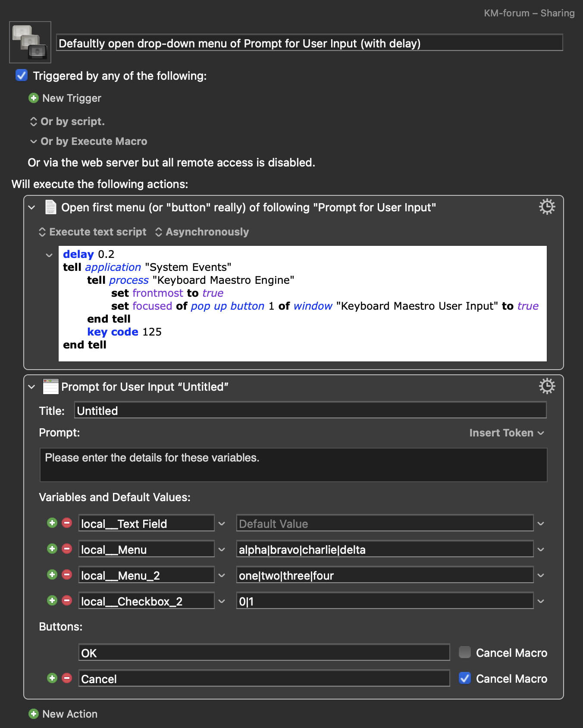The image size is (583, 728).
Task: Open gear menu of Prompt for User Input
Action: [x=547, y=386]
